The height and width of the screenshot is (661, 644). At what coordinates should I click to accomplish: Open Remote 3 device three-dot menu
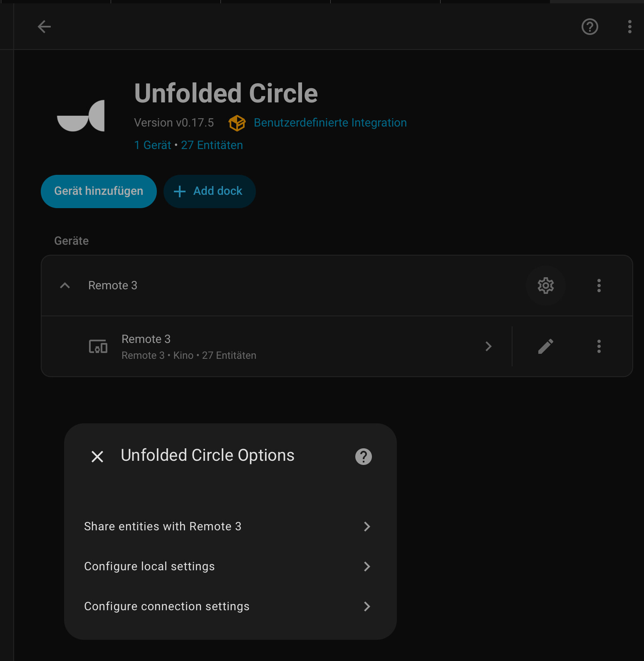click(599, 346)
